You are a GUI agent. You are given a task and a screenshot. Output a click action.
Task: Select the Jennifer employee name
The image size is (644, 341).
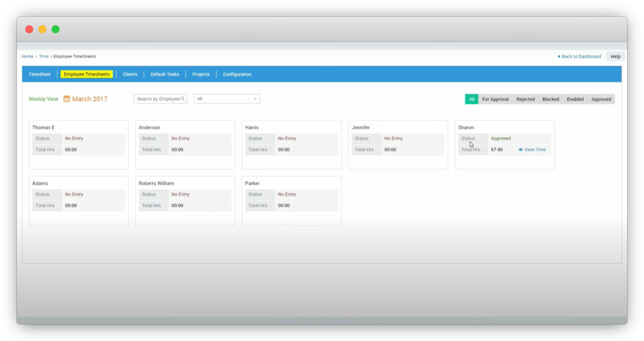coord(360,127)
